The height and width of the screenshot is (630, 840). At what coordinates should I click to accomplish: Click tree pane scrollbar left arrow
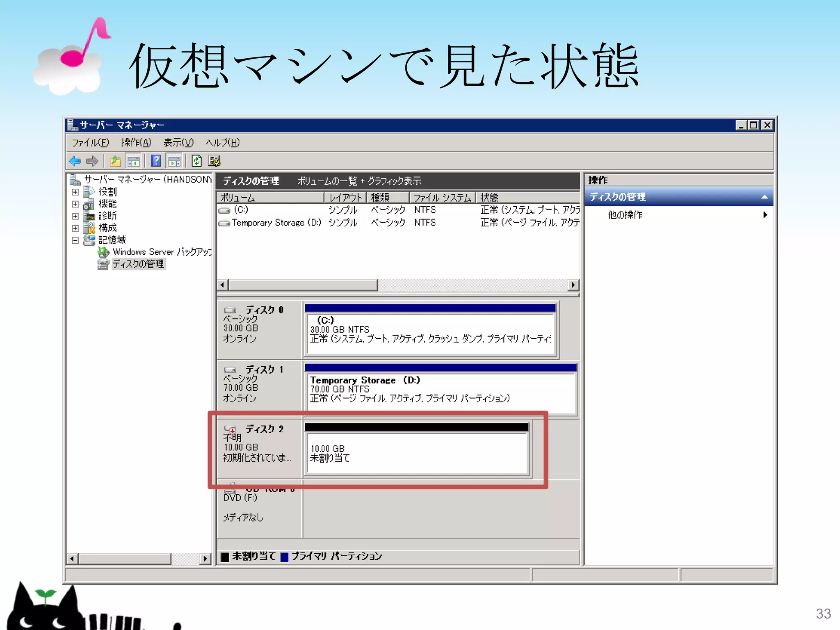click(72, 559)
